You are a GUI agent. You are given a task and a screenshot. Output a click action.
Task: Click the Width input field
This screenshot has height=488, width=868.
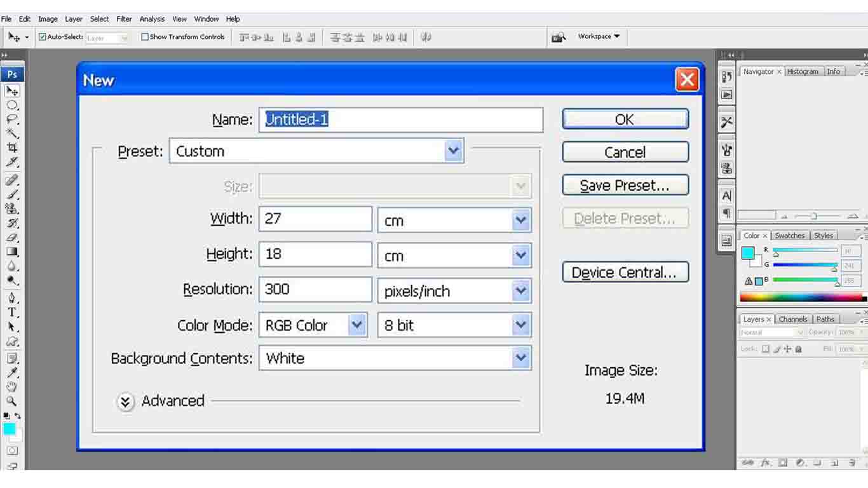(315, 219)
